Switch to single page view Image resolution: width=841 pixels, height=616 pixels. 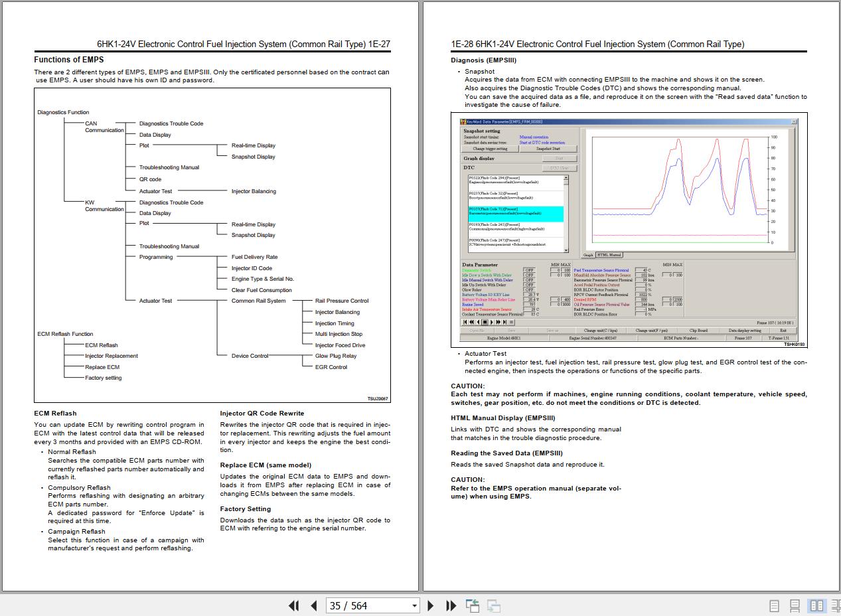click(x=774, y=605)
